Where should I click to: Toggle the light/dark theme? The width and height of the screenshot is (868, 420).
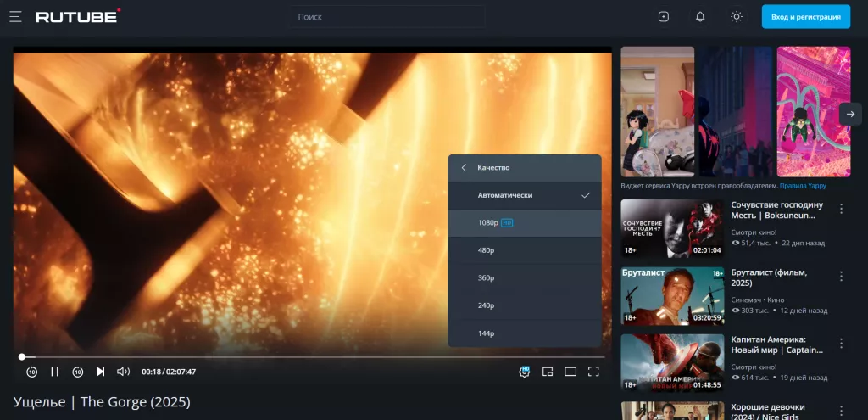point(737,16)
